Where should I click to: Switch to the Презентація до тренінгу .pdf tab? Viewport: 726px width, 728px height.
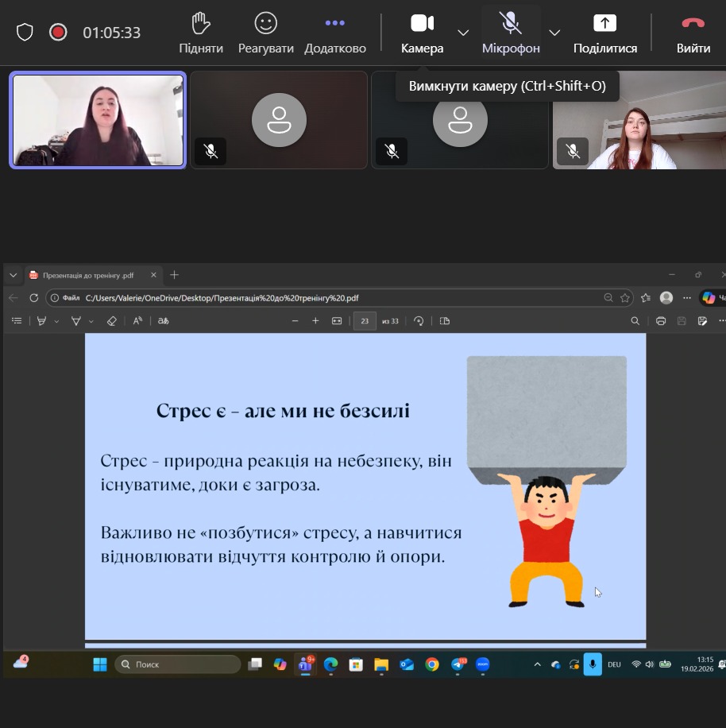click(x=87, y=275)
